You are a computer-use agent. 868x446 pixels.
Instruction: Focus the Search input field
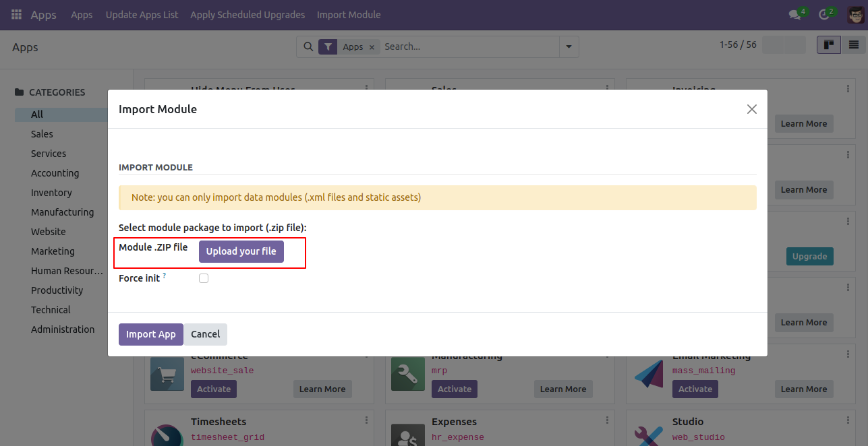[x=469, y=46]
